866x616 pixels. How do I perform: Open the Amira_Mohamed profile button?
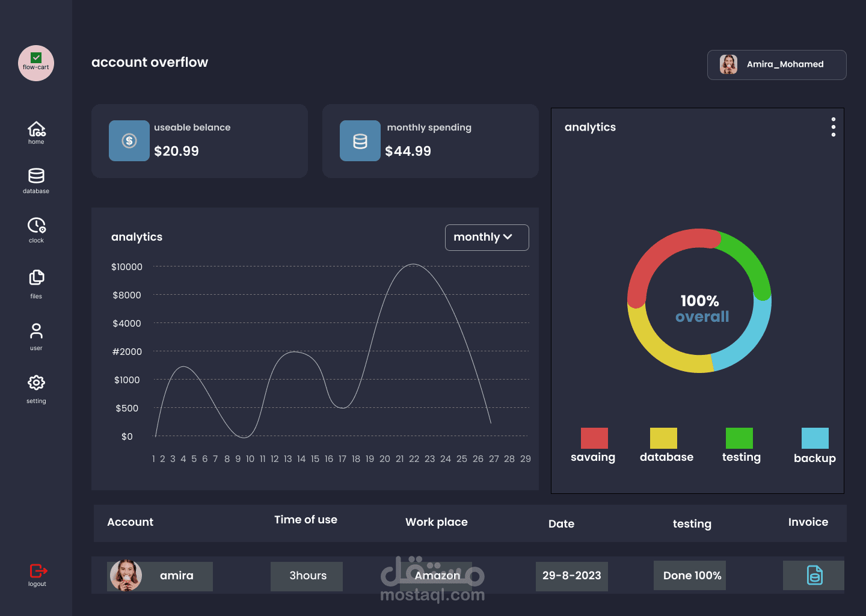pyautogui.click(x=777, y=65)
